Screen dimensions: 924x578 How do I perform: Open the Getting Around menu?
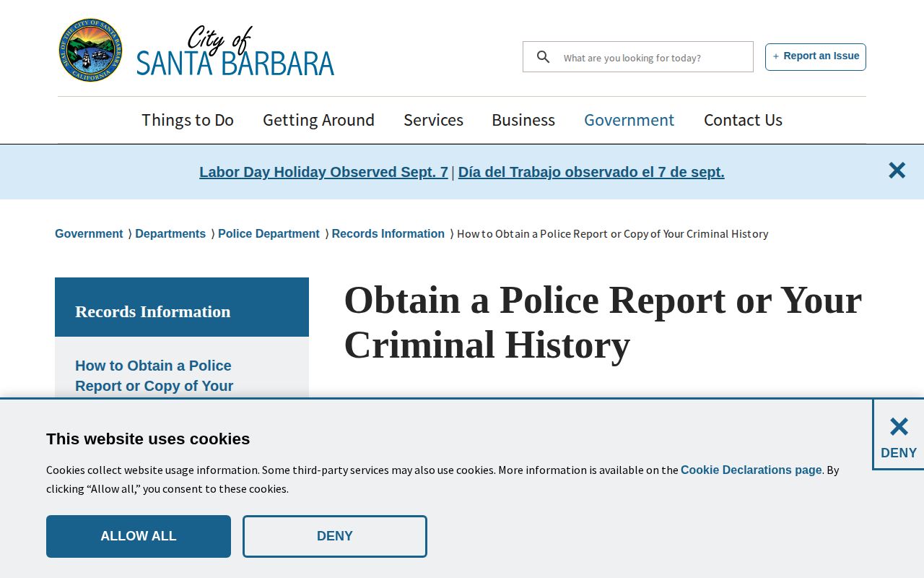tap(318, 120)
